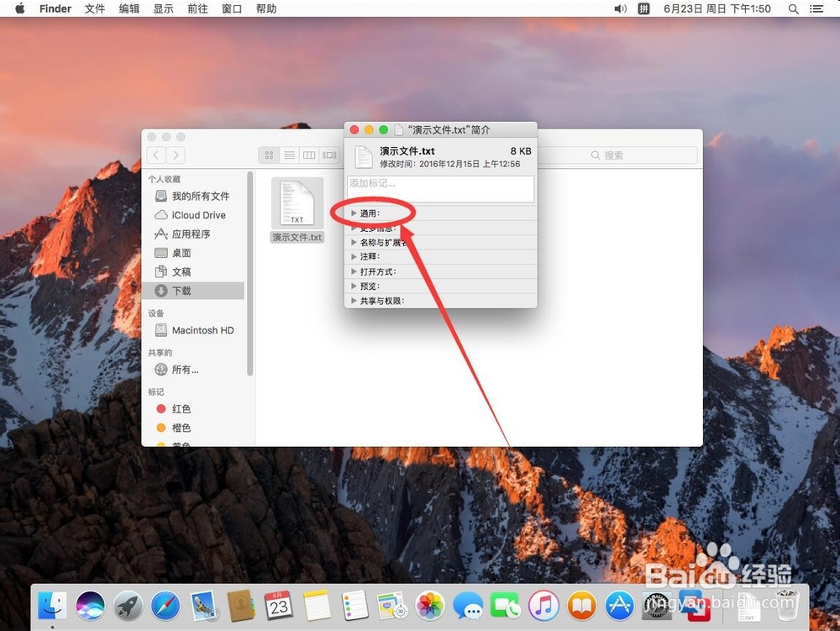Open Finder from the Dock
This screenshot has height=631, width=840.
52,606
